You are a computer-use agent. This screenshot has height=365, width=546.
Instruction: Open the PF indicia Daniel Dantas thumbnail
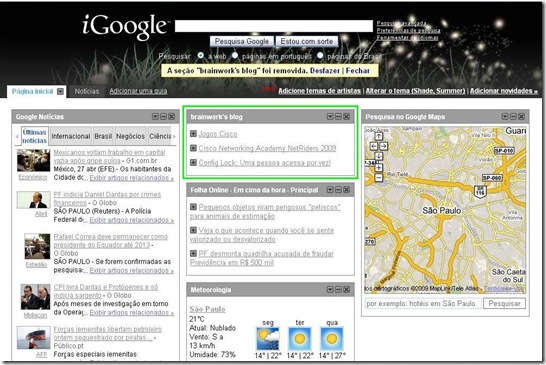[33, 200]
